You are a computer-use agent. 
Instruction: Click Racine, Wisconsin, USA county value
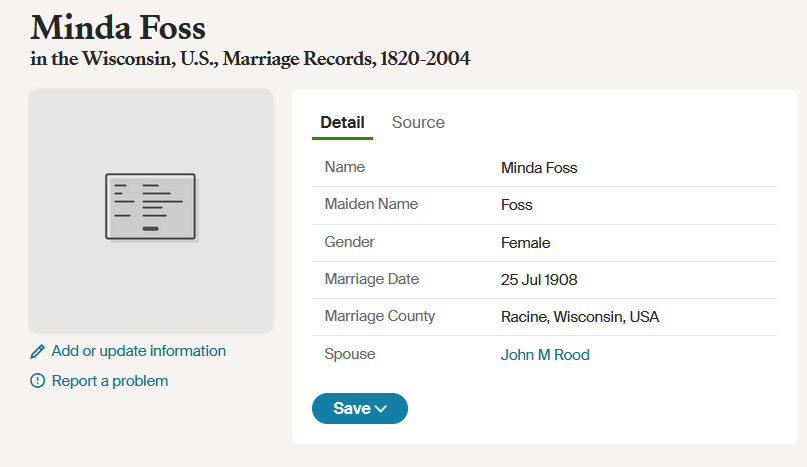pyautogui.click(x=580, y=317)
